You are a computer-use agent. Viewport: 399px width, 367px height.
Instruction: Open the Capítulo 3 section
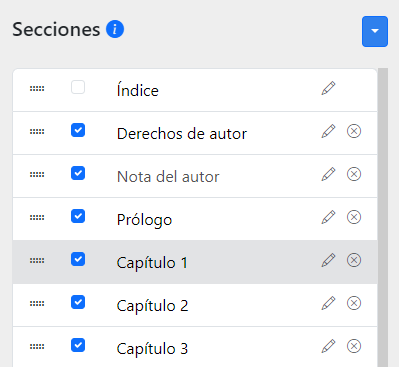(152, 349)
